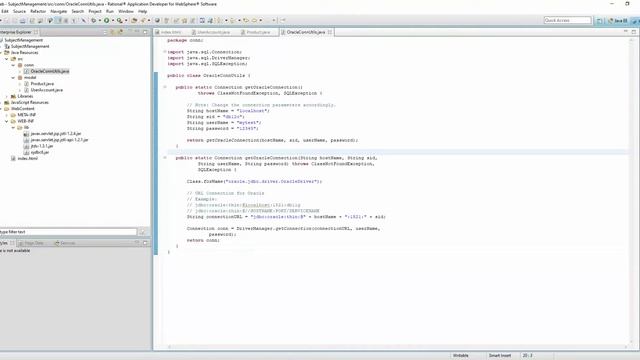This screenshot has height=360, width=640.
Task: Open the Source menu
Action: (x=19, y=11)
